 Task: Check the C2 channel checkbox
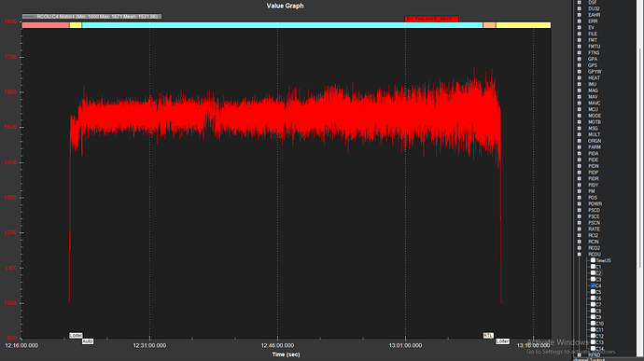point(593,272)
